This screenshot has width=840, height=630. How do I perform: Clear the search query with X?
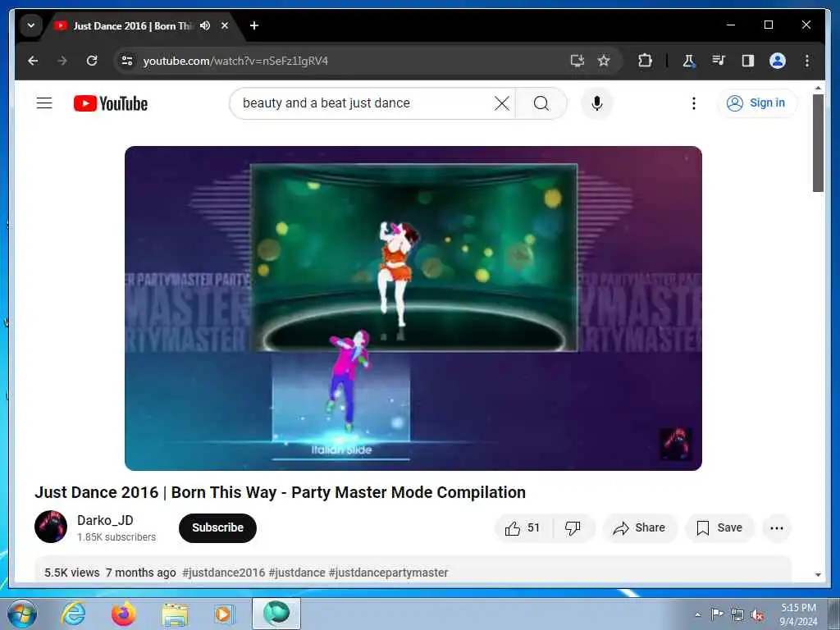[x=502, y=103]
